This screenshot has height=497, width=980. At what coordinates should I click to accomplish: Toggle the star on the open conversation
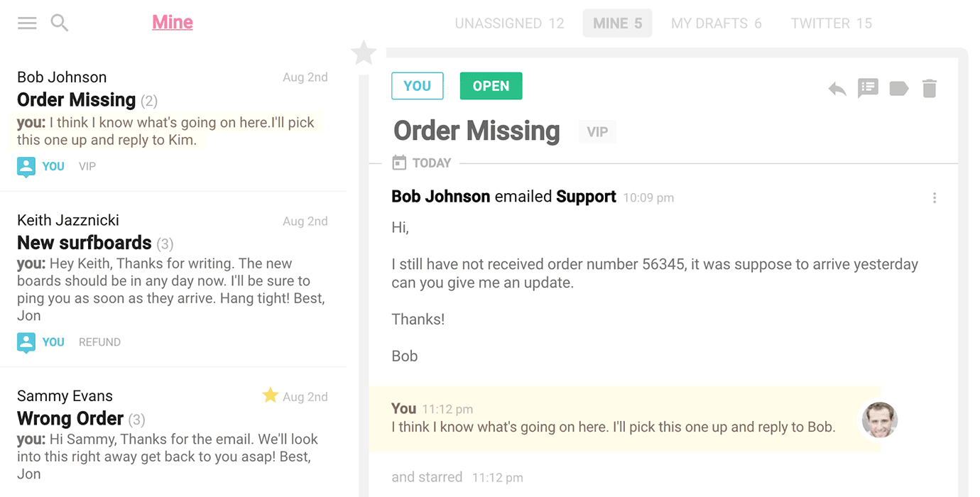click(x=364, y=53)
